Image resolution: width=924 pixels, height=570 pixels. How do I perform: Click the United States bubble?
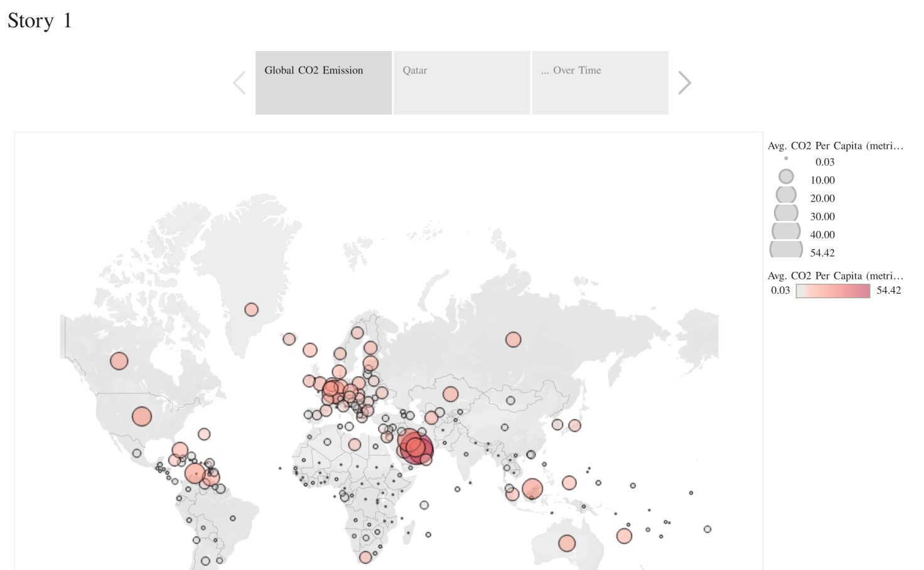(x=142, y=416)
